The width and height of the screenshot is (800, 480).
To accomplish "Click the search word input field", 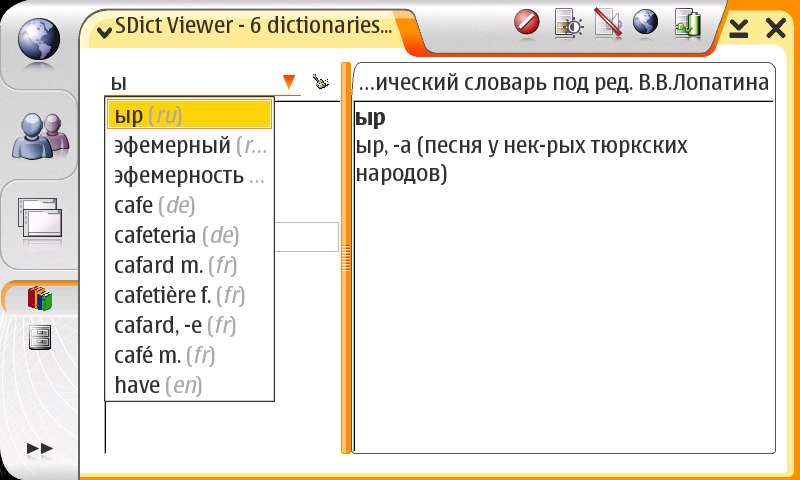I will [190, 82].
